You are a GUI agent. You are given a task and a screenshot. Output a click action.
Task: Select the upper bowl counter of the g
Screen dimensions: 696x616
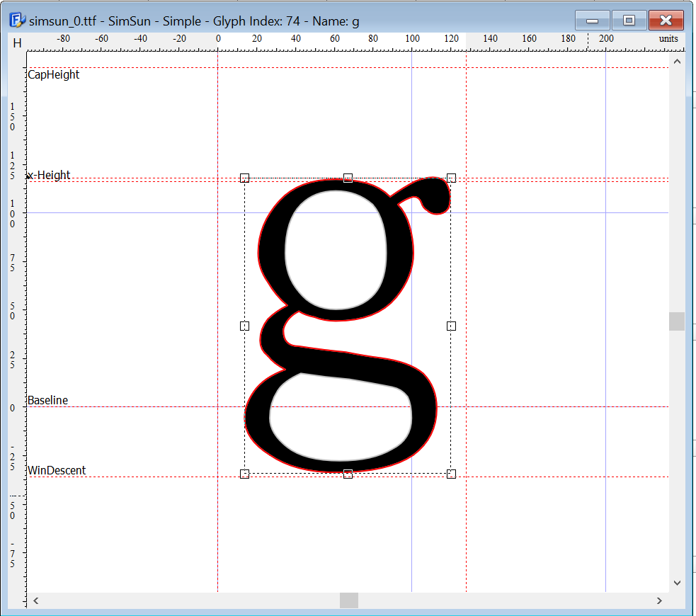click(x=336, y=249)
